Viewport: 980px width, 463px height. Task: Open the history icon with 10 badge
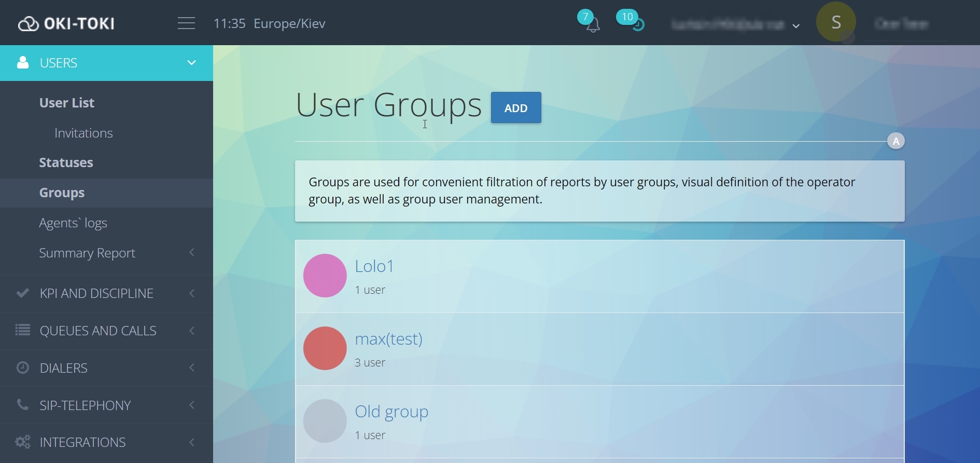(x=631, y=21)
